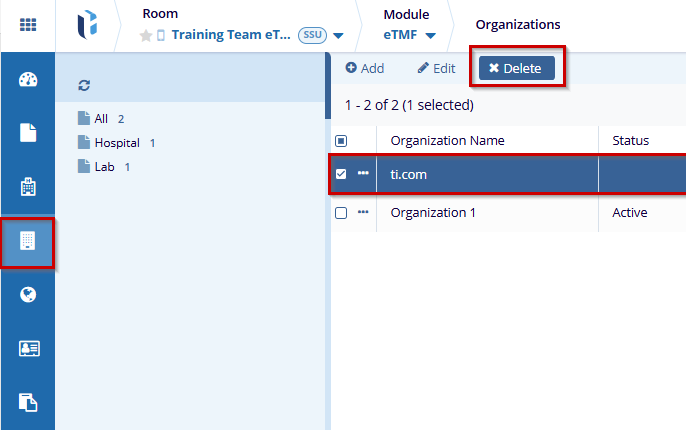Click the Delete button
The image size is (686, 430).
516,68
